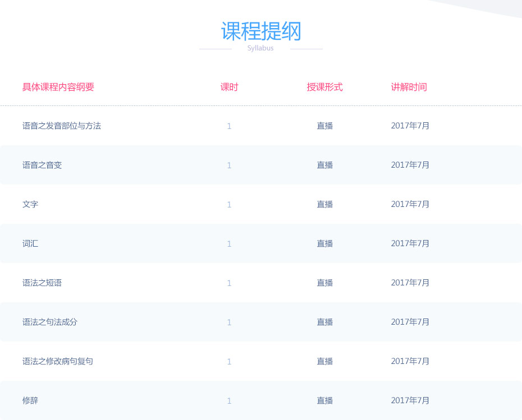Click the Syllabus subtitle text
The width and height of the screenshot is (522, 420).
tap(260, 48)
